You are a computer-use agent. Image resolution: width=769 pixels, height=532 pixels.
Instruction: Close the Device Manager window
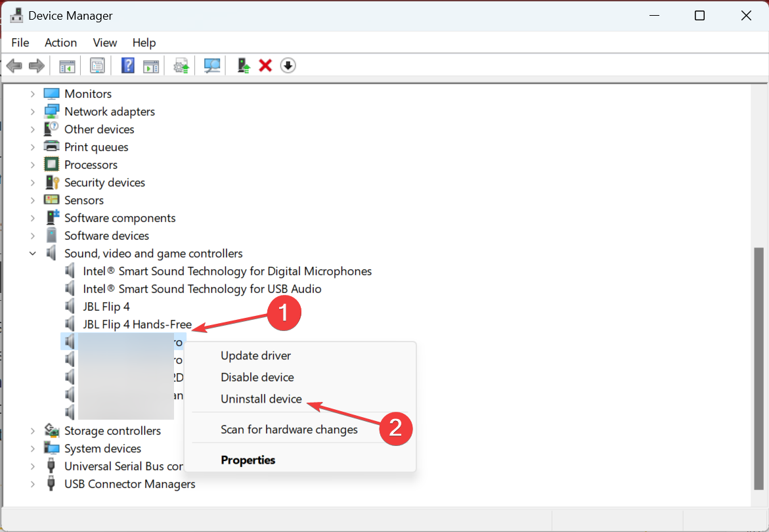(746, 16)
